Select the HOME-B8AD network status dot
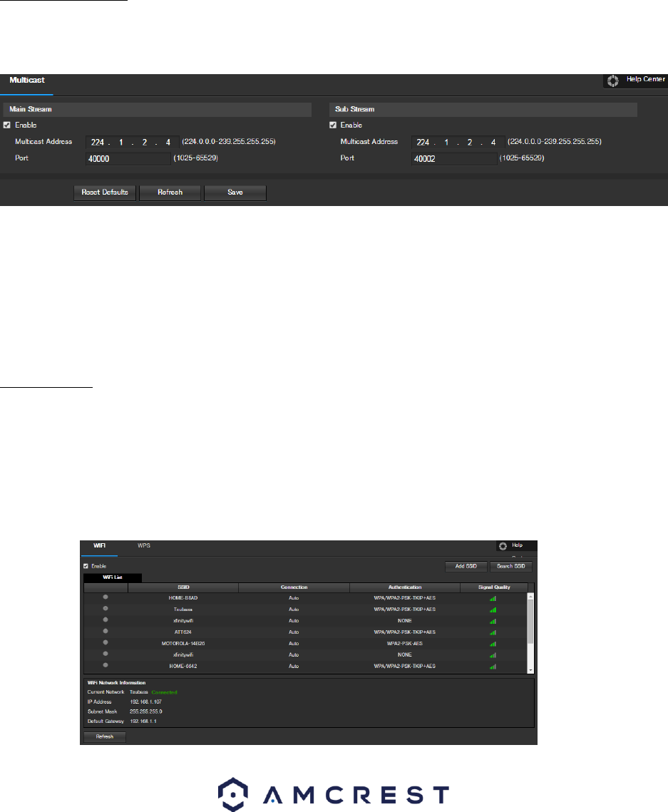The height and width of the screenshot is (812, 668). click(106, 597)
